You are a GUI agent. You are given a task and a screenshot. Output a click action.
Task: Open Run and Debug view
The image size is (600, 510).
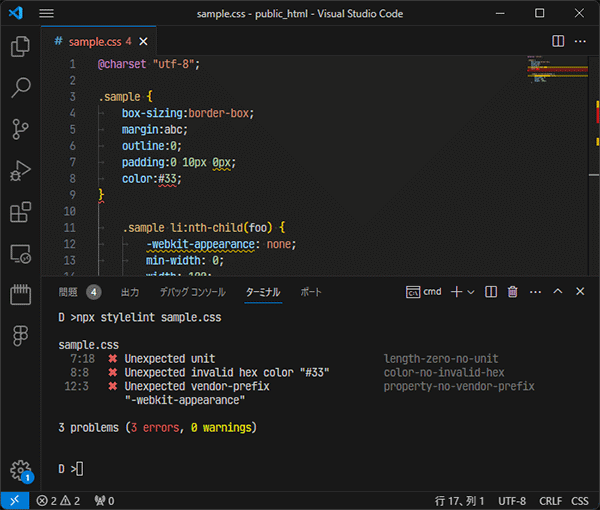click(x=20, y=171)
